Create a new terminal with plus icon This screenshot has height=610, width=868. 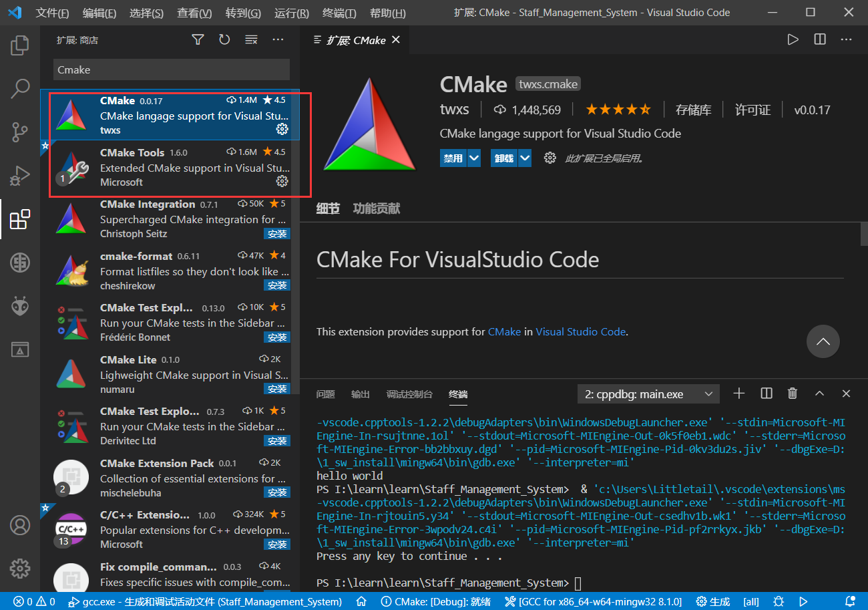[739, 394]
